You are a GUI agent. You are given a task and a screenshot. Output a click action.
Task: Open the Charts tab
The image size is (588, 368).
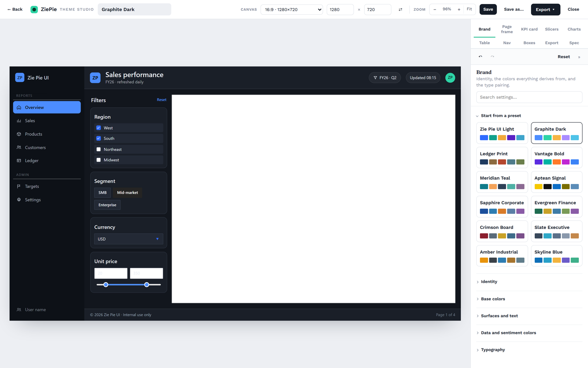(x=574, y=29)
